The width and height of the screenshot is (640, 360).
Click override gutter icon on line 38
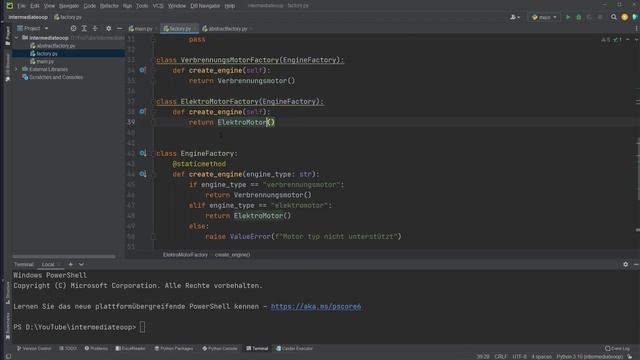[142, 111]
